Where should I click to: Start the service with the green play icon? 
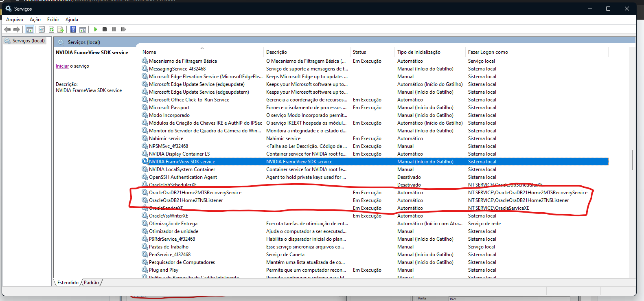click(x=96, y=29)
